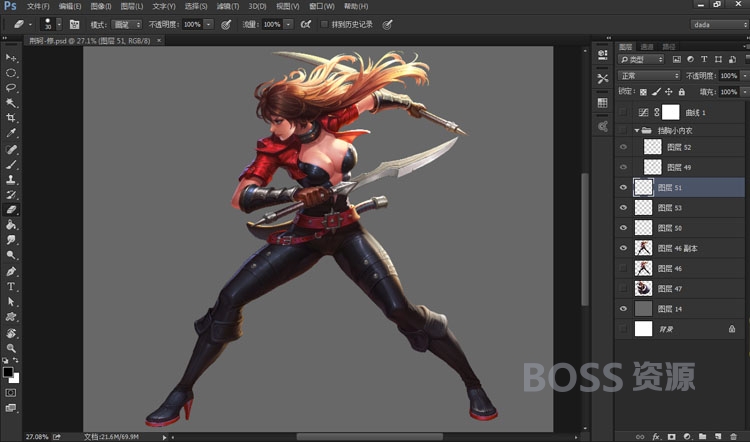Image resolution: width=750 pixels, height=442 pixels.
Task: Select the Path Selection arrow tool
Action: tap(11, 302)
